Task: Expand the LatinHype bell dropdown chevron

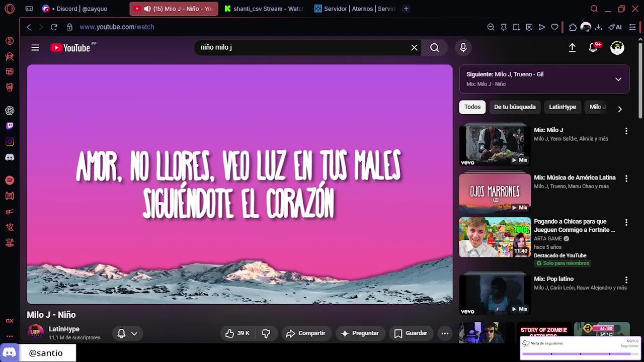Action: (134, 333)
